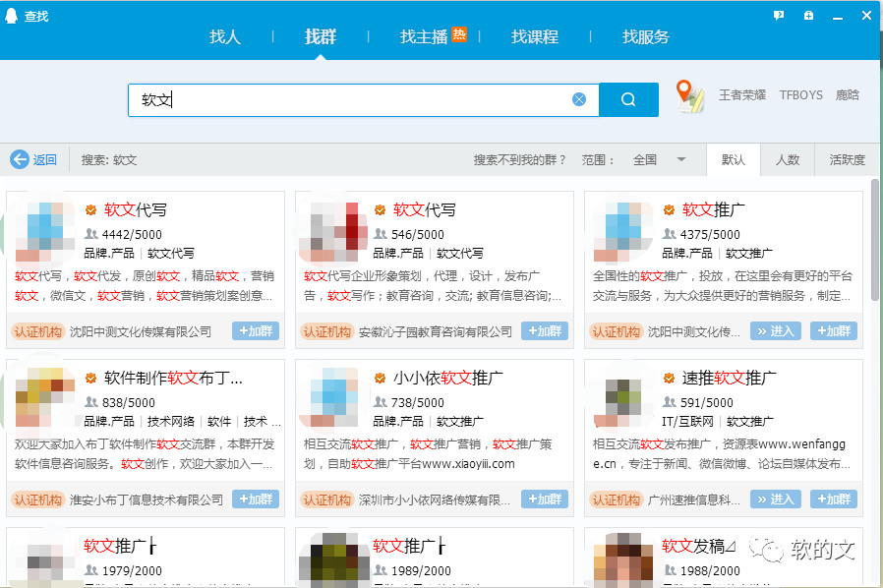Click verified badge beside 速推软文推广
The image size is (883, 588).
[669, 378]
